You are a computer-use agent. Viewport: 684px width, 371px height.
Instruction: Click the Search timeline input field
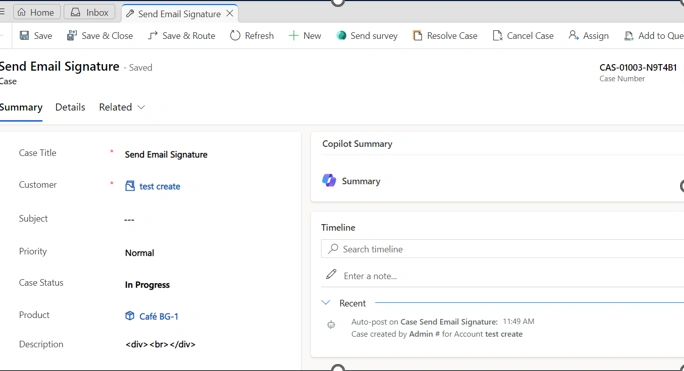(x=502, y=249)
